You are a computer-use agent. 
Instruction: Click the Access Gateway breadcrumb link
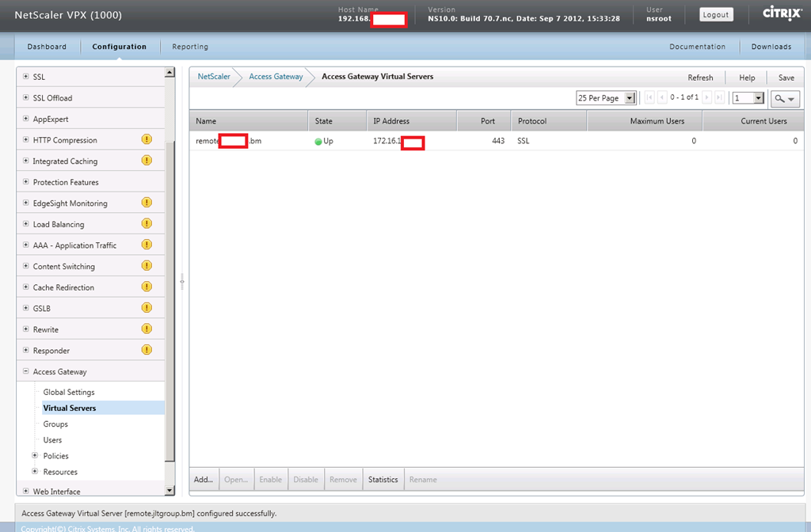(276, 77)
